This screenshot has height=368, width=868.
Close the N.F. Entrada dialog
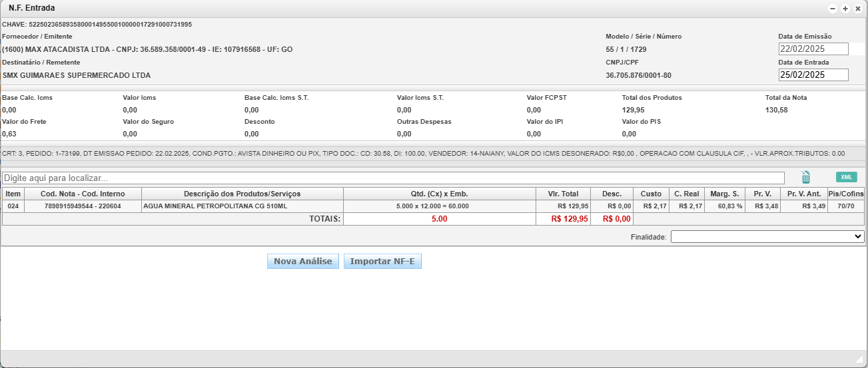coord(857,9)
